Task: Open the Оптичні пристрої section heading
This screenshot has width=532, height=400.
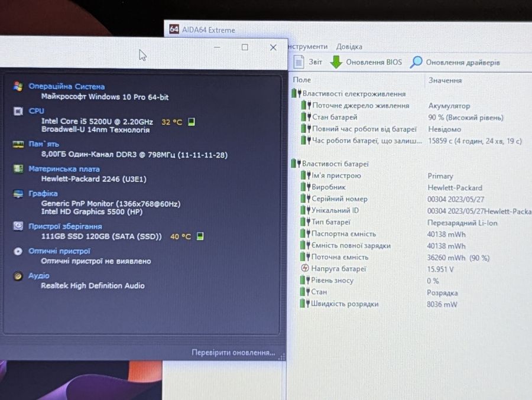Action: coord(59,251)
